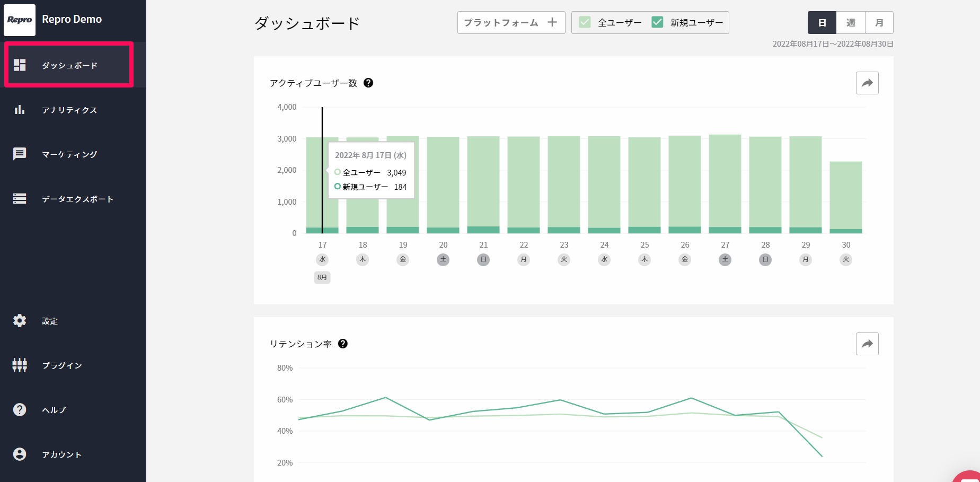The image size is (980, 482).
Task: Click the アクティブユーザー数 chart title
Action: 313,83
